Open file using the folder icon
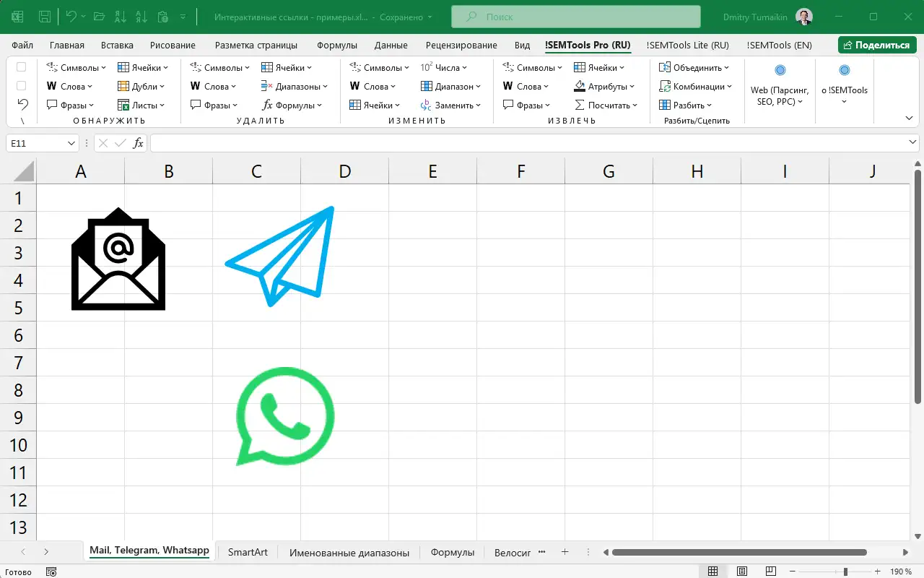924x578 pixels. (99, 16)
